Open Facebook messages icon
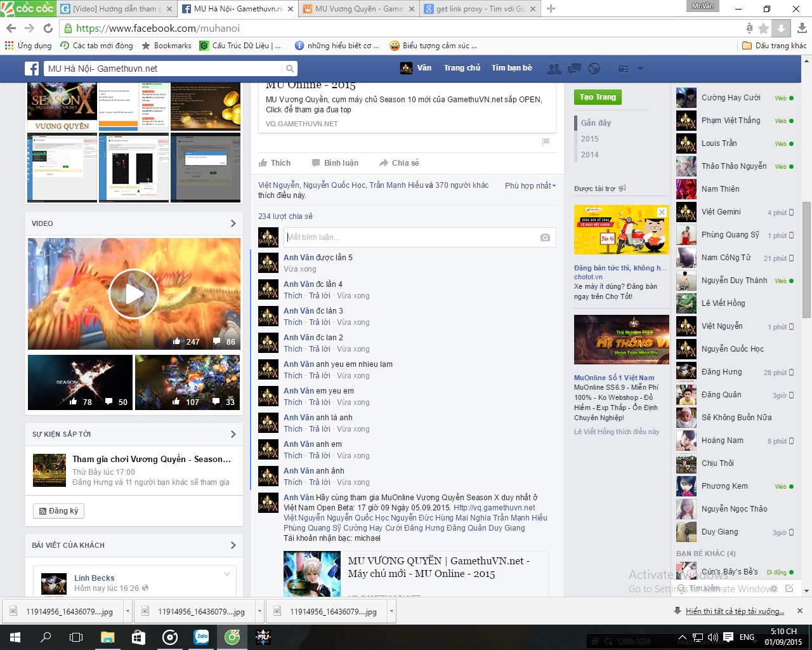Screen dimensions: 812x650 coord(575,69)
